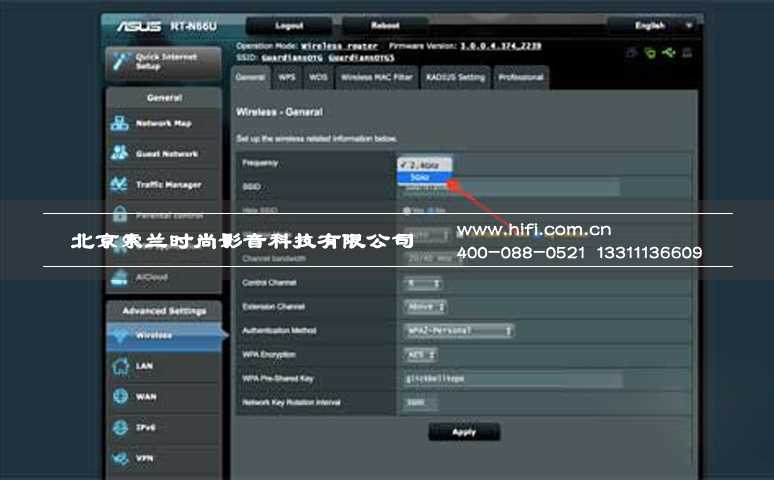Open the English language dropdown
This screenshot has height=480, width=774.
pos(654,26)
